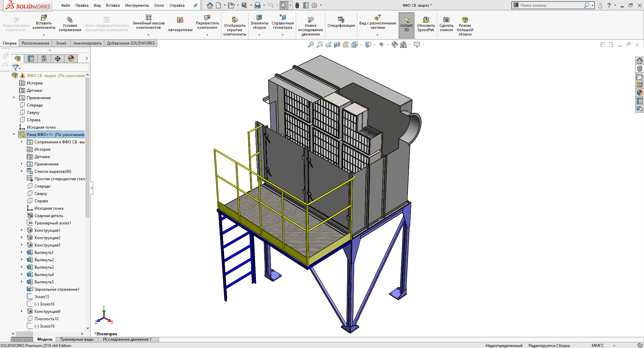Click the Rebuild traffic light icon
The width and height of the screenshot is (644, 348).
297,5
